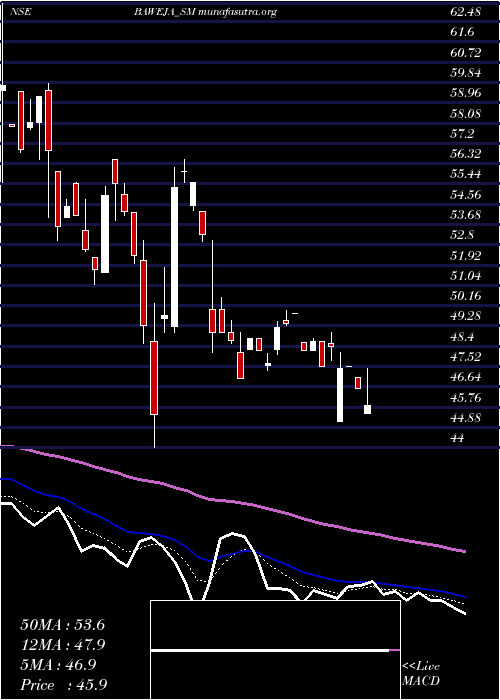The height and width of the screenshot is (700, 500).
Task: Click the 62.48 price axis label
Action: pos(465,12)
